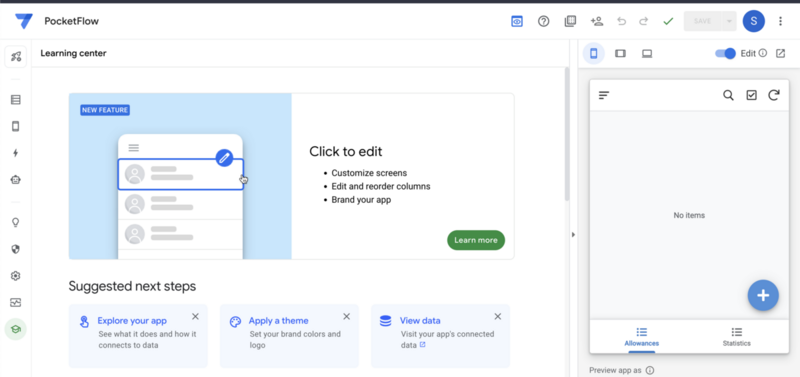Click the info icon next to Edit
Viewport: 800px width, 377px height.
[763, 53]
